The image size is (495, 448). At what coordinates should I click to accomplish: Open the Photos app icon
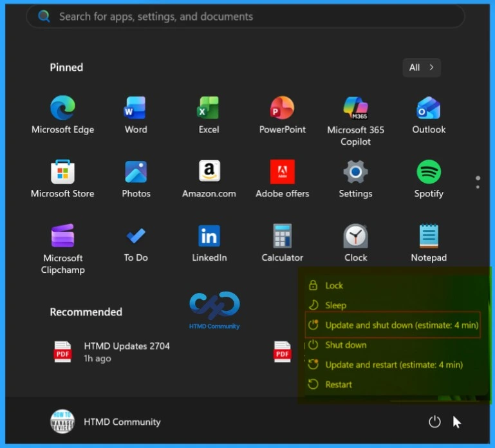(136, 179)
